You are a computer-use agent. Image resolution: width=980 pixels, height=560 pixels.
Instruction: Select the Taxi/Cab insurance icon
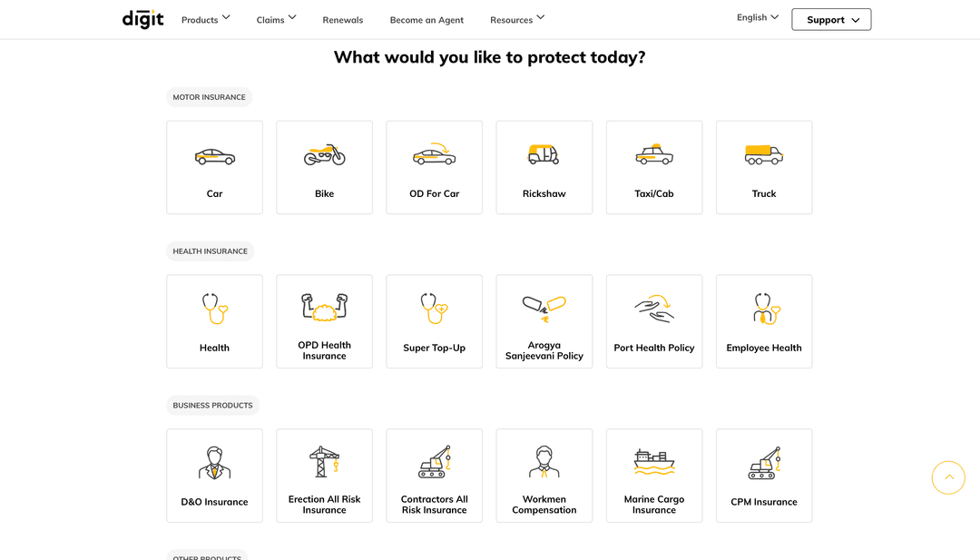(x=653, y=154)
